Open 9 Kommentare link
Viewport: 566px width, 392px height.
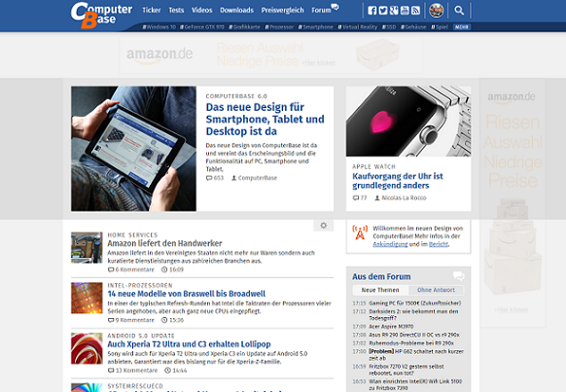pyautogui.click(x=131, y=320)
